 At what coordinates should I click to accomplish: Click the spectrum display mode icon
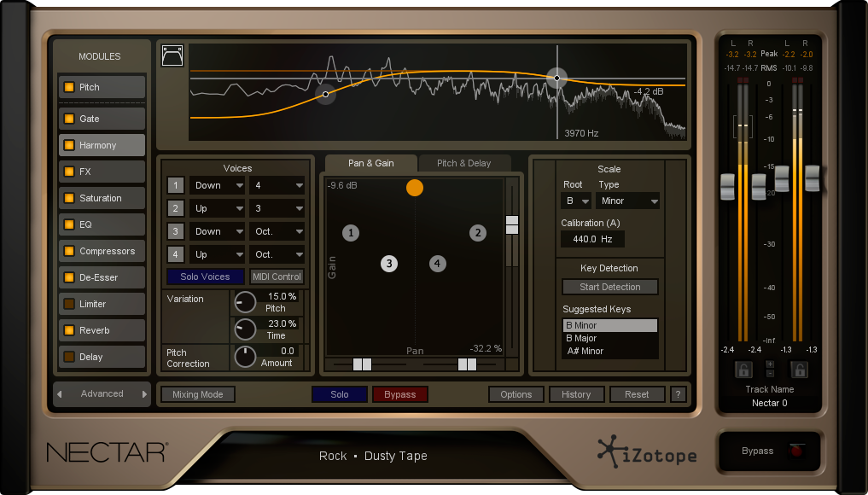(x=172, y=56)
